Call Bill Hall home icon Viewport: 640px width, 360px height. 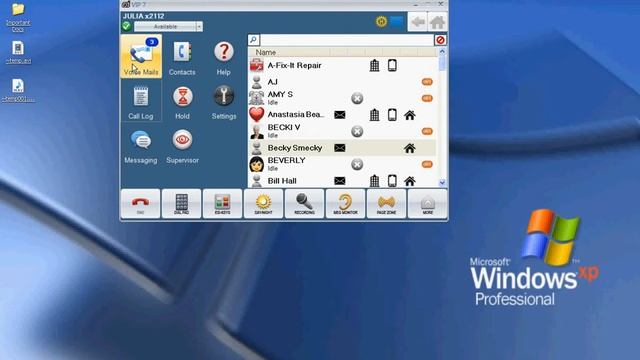click(x=410, y=181)
